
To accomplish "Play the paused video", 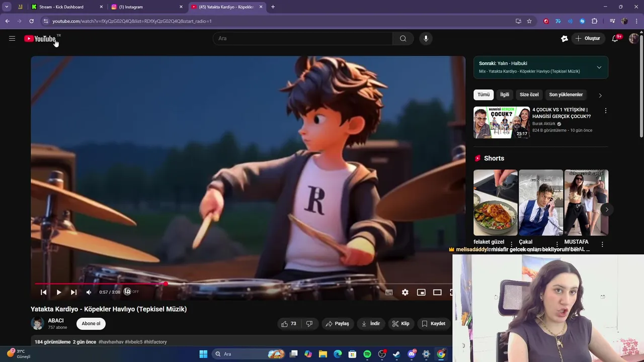I will click(x=58, y=292).
